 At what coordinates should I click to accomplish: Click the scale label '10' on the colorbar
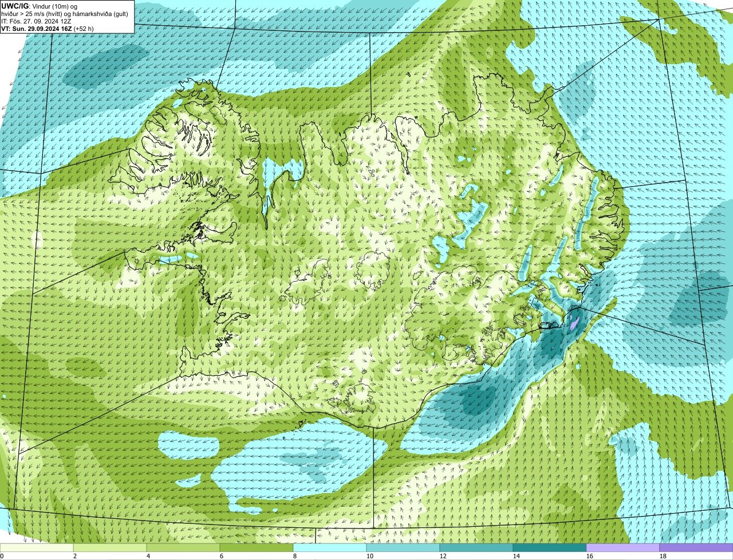tap(370, 556)
